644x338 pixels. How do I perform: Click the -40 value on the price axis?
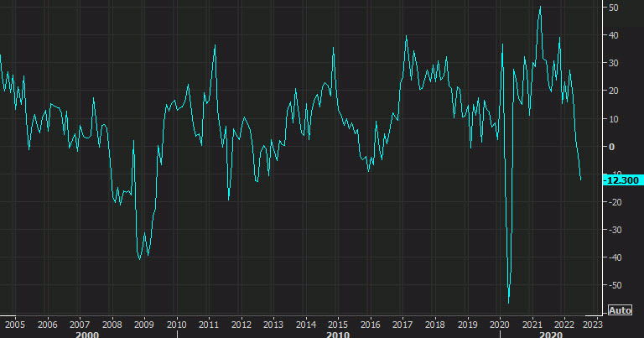[x=615, y=257]
